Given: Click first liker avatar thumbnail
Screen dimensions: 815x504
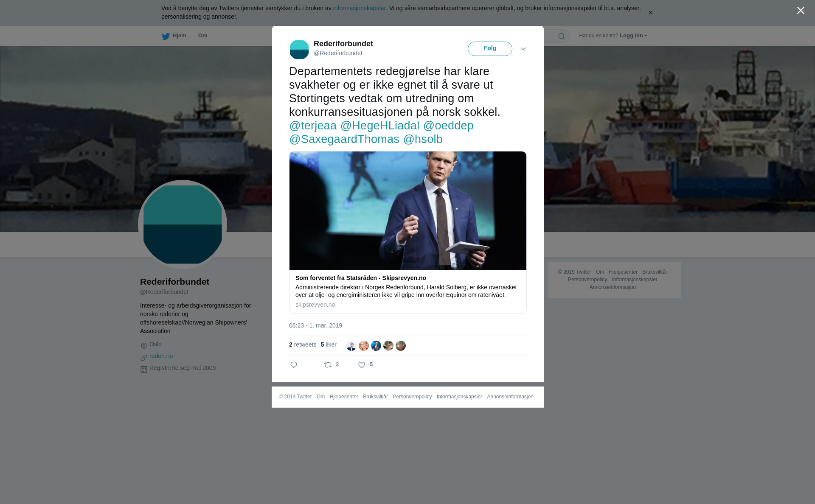Looking at the screenshot, I should [351, 346].
